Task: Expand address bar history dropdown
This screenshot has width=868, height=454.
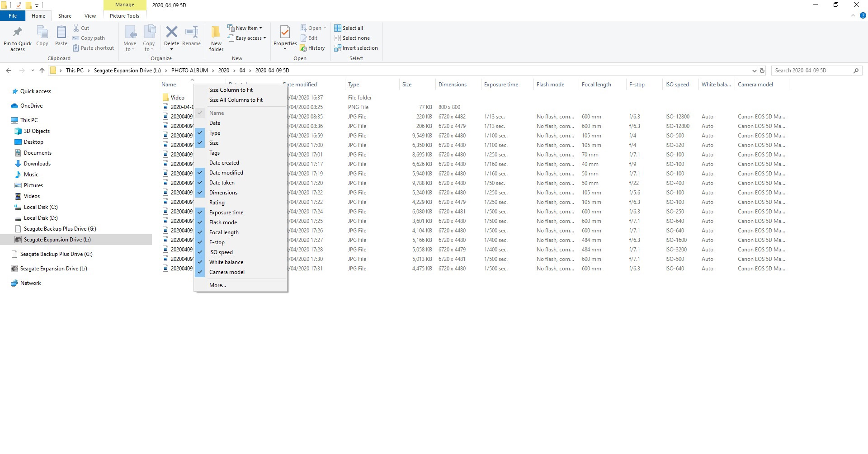Action: coord(754,71)
